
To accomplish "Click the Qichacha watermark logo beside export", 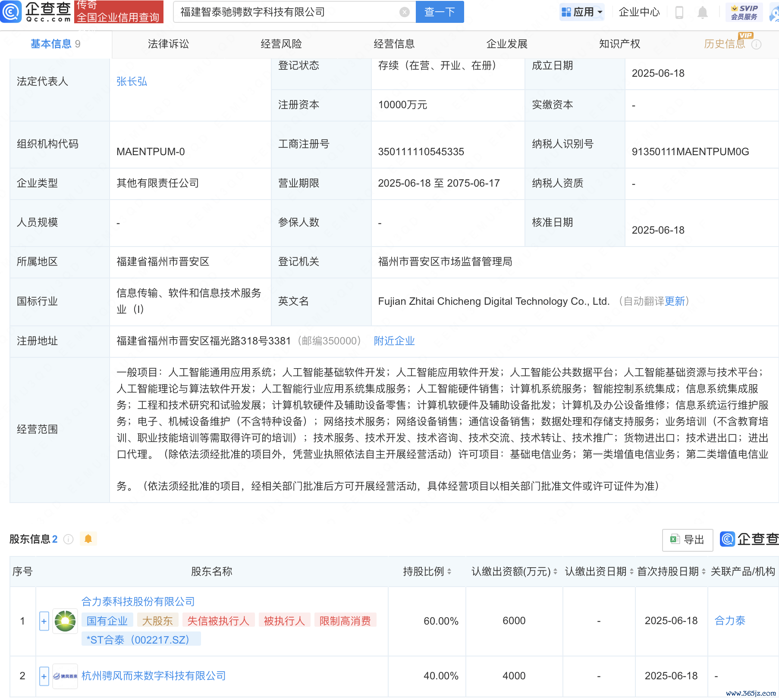I will (x=749, y=539).
